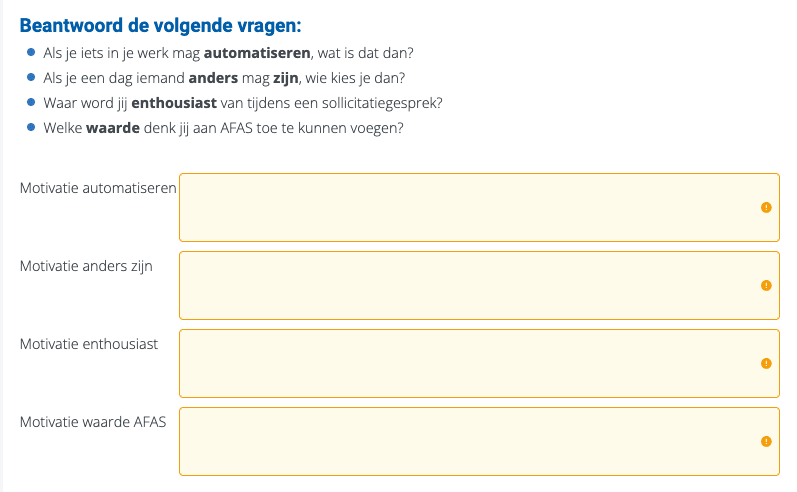Image resolution: width=797 pixels, height=492 pixels.
Task: Click the 'Motivatie enthousiast' field label
Action: tap(89, 344)
